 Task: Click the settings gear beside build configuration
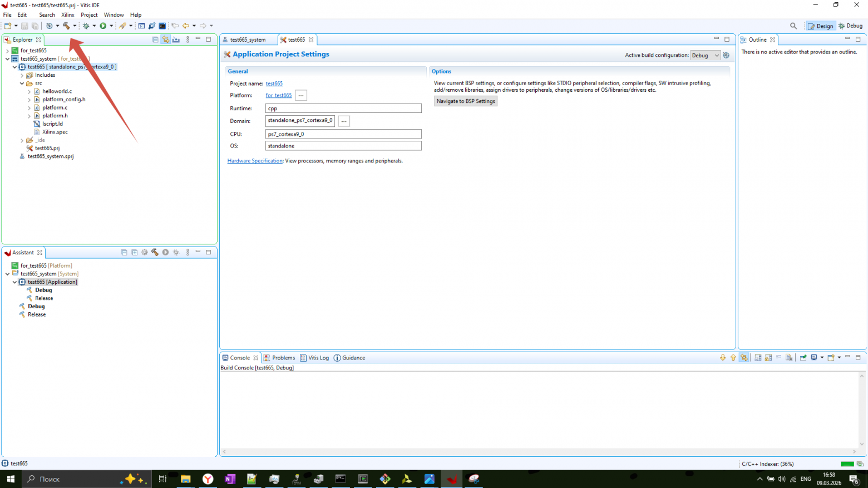tap(726, 55)
